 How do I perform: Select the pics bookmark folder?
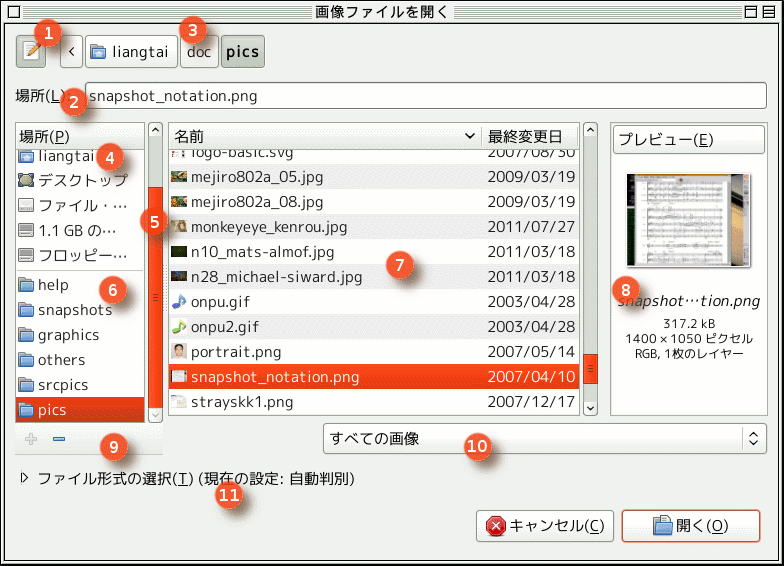(80, 410)
